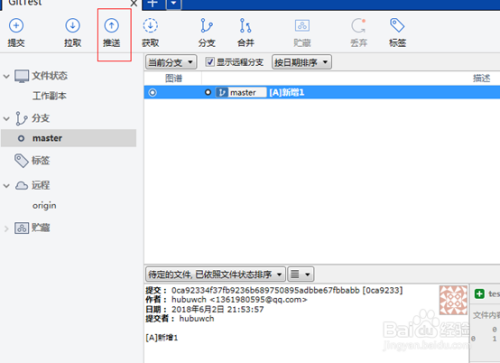Screen dimensions: 500x363
Task: Click the green added-file icon
Action: pyautogui.click(x=479, y=294)
